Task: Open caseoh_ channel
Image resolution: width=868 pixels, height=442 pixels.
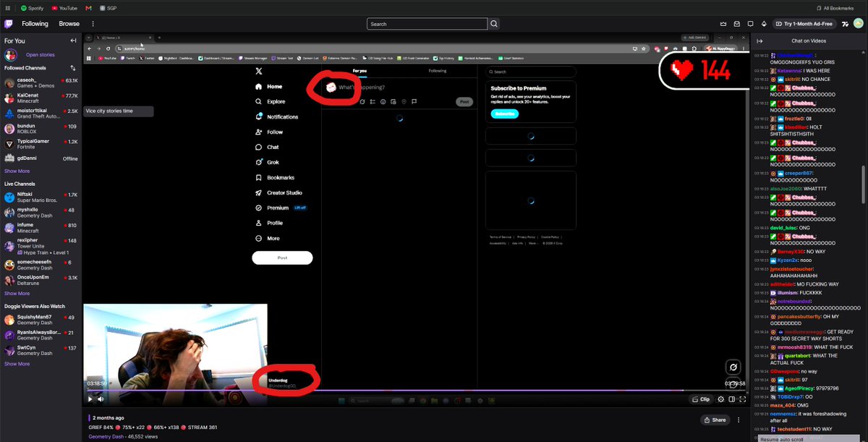Action: (41, 82)
